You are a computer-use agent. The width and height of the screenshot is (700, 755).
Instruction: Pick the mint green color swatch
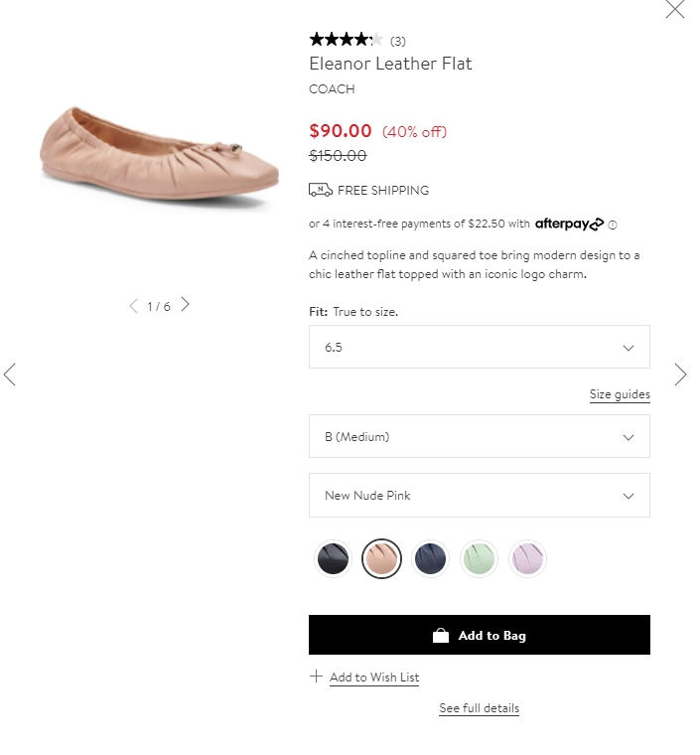click(x=479, y=558)
